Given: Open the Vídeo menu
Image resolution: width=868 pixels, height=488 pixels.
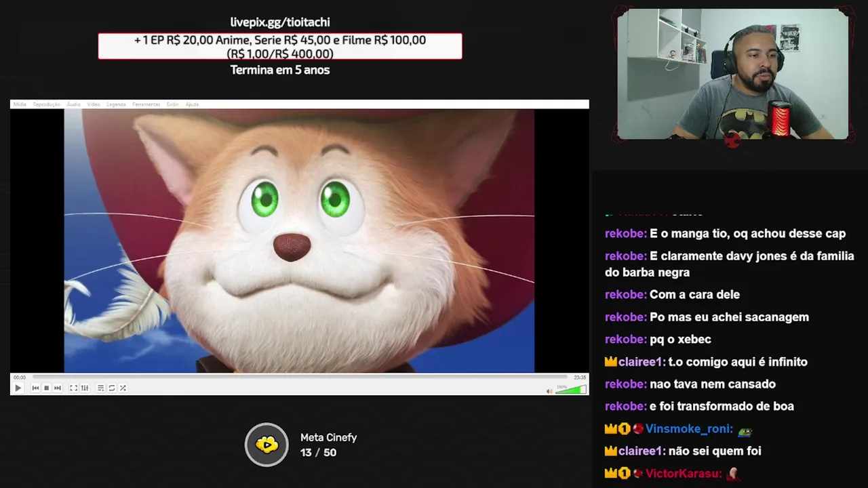Looking at the screenshot, I should pyautogui.click(x=93, y=104).
